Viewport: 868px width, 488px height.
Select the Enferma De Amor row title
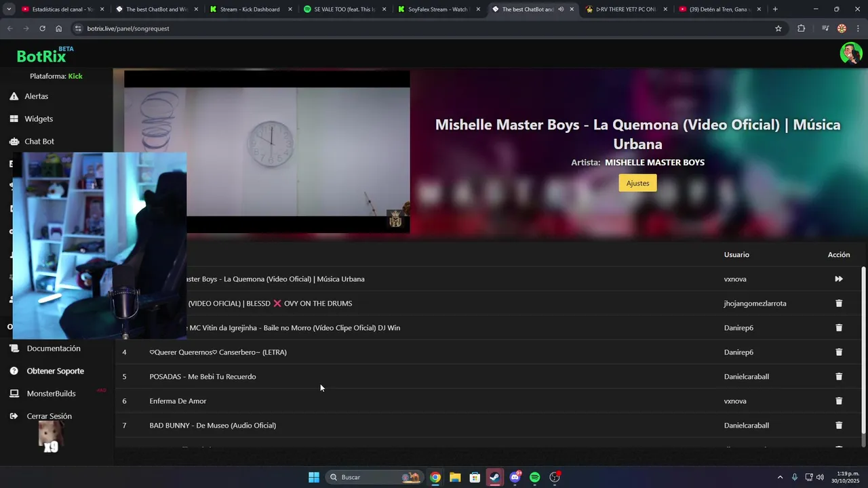click(178, 401)
